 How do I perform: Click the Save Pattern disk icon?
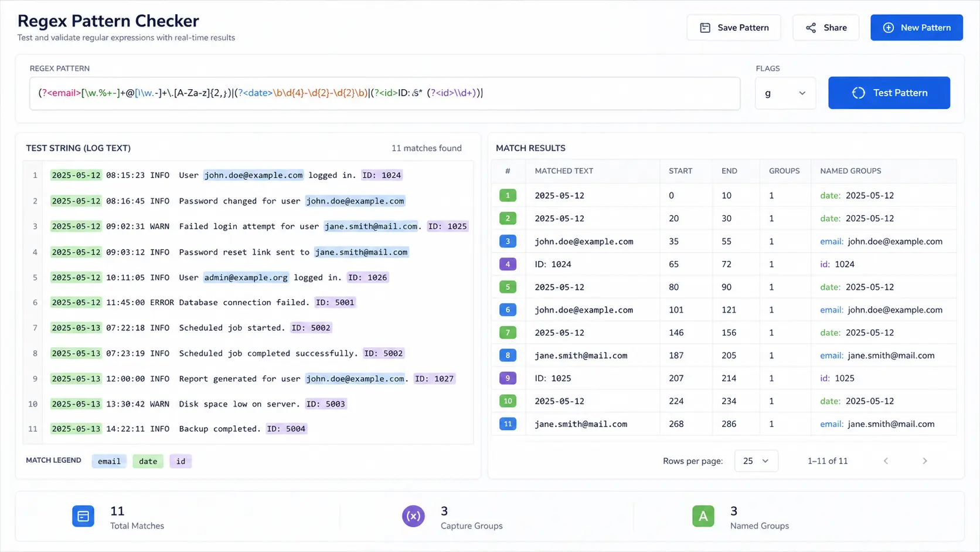(705, 28)
